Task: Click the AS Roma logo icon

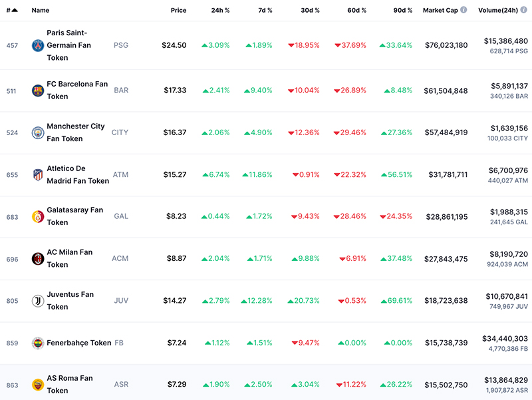Action: tap(38, 385)
